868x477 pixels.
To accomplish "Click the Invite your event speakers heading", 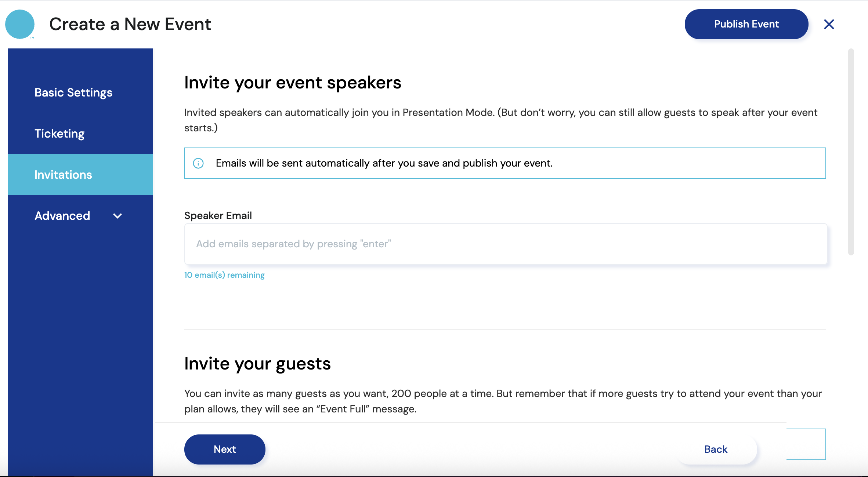I will pyautogui.click(x=293, y=83).
